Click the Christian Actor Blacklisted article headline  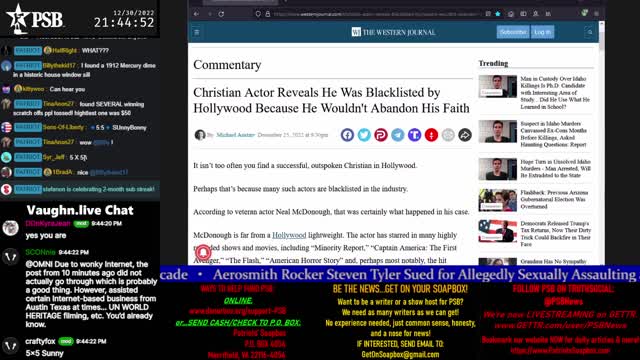[331, 100]
